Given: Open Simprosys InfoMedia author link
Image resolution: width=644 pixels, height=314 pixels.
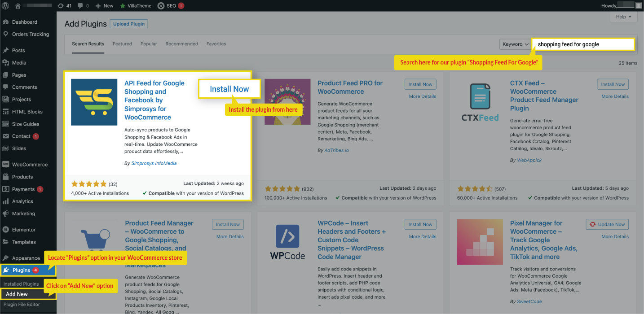Looking at the screenshot, I should pyautogui.click(x=154, y=163).
